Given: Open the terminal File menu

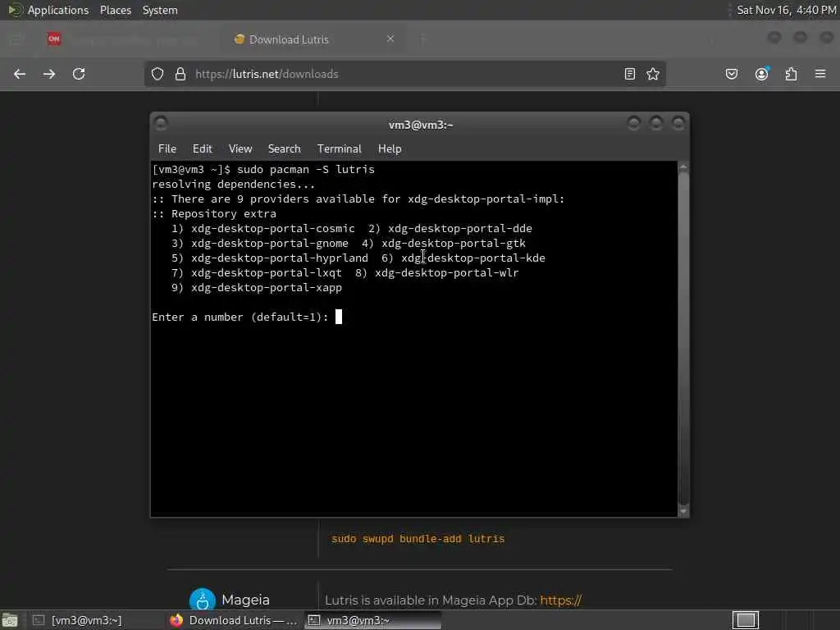Looking at the screenshot, I should 167,149.
